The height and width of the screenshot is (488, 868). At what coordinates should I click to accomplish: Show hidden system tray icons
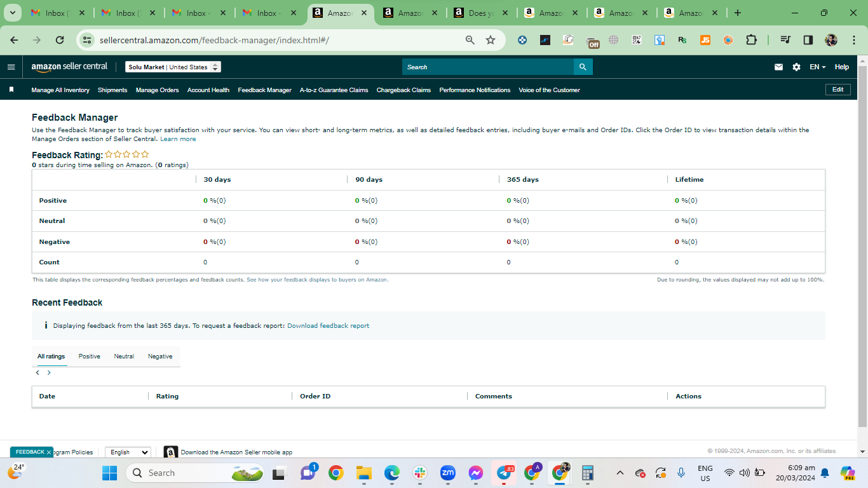(621, 473)
